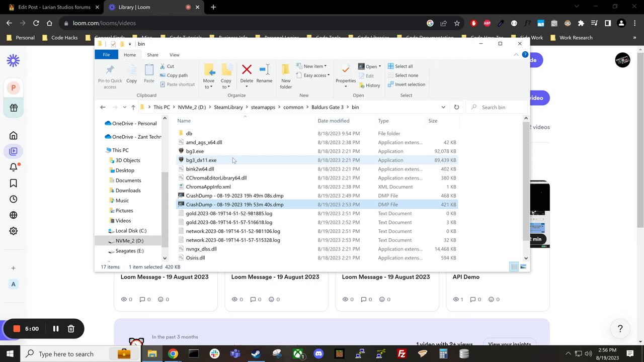Open Loom history clock icon
The height and width of the screenshot is (362, 644).
[14, 199]
